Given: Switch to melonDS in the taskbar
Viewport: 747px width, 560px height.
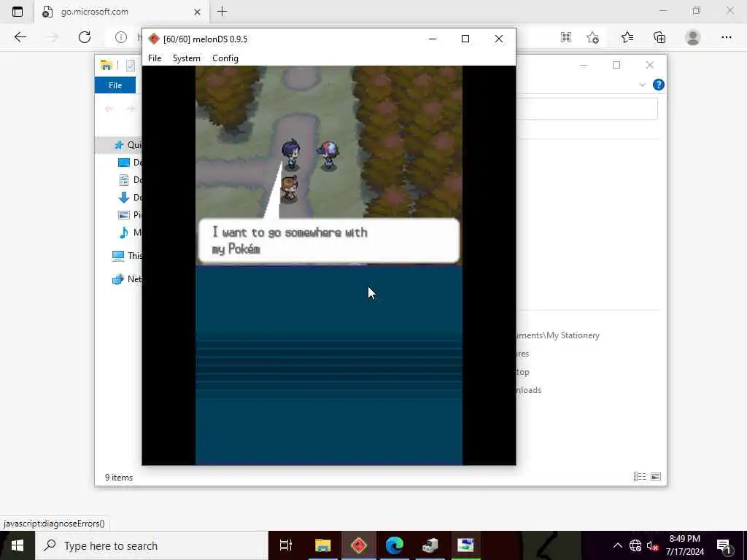Looking at the screenshot, I should pos(359,545).
